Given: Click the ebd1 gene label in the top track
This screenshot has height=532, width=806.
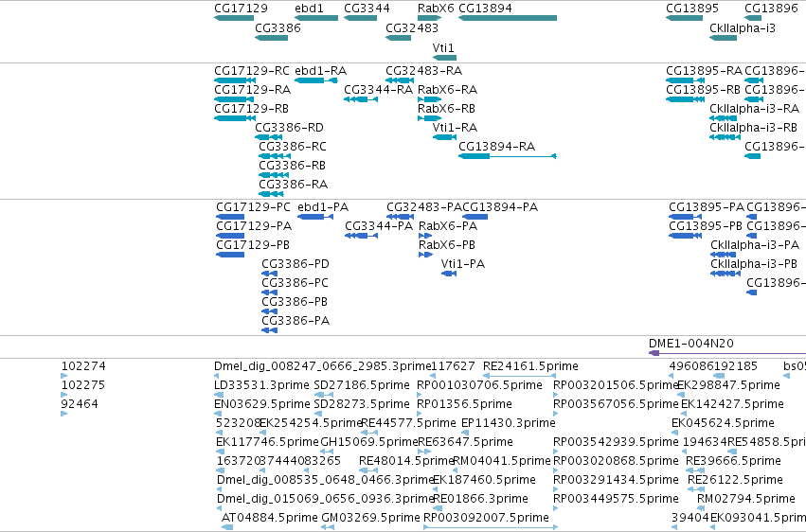Looking at the screenshot, I should [x=309, y=9].
